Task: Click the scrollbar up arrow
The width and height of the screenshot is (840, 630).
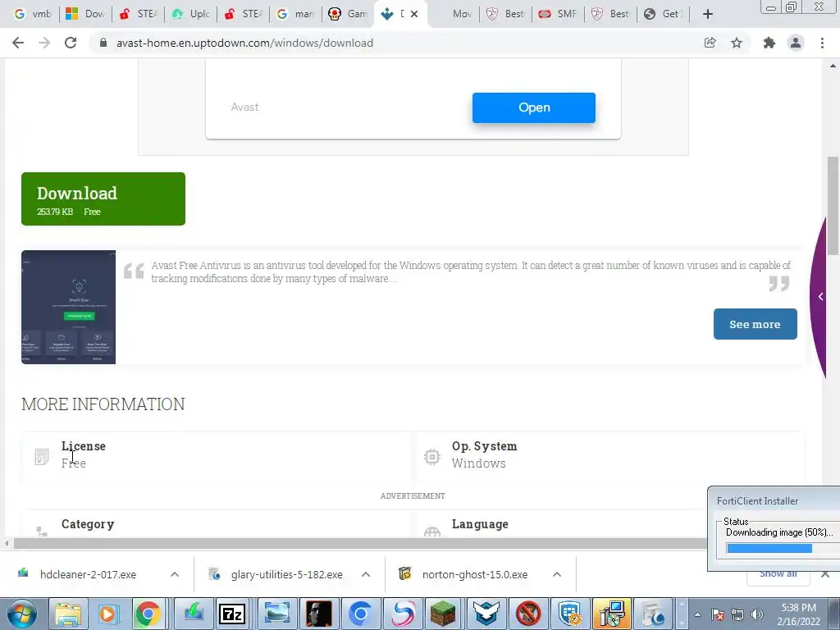Action: pos(833,66)
